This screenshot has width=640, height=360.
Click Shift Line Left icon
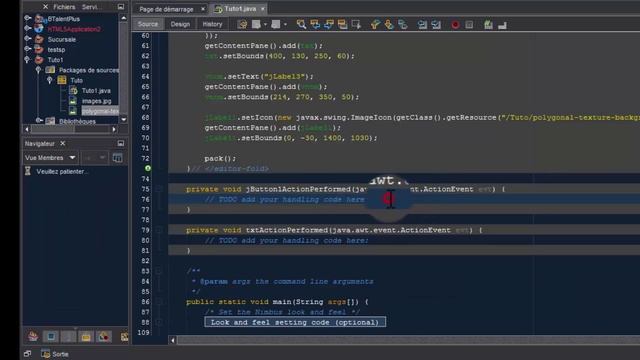click(422, 24)
